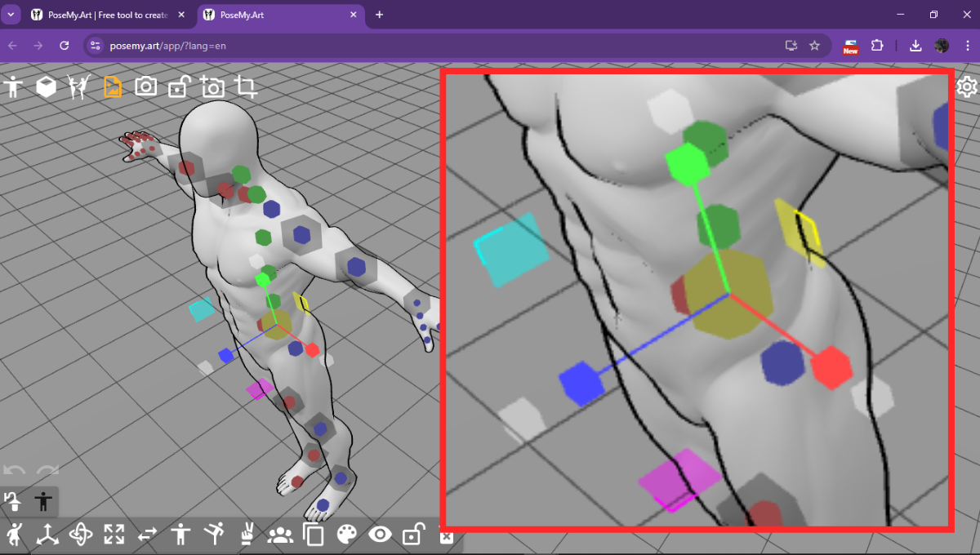This screenshot has width=980, height=555.
Task: Select the three-axis move tool
Action: click(47, 535)
